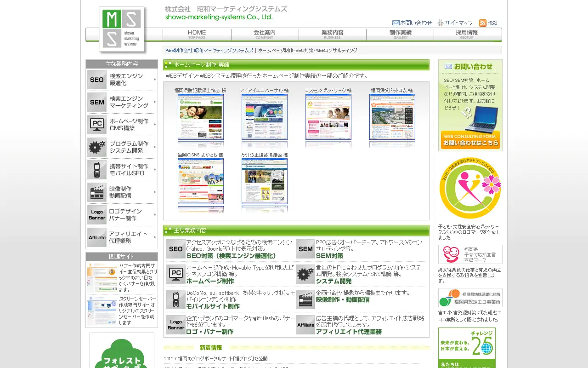Click the PC icon for ホームページ制作 in sidebar
Screen dimensions: 588x368
pyautogui.click(x=97, y=125)
